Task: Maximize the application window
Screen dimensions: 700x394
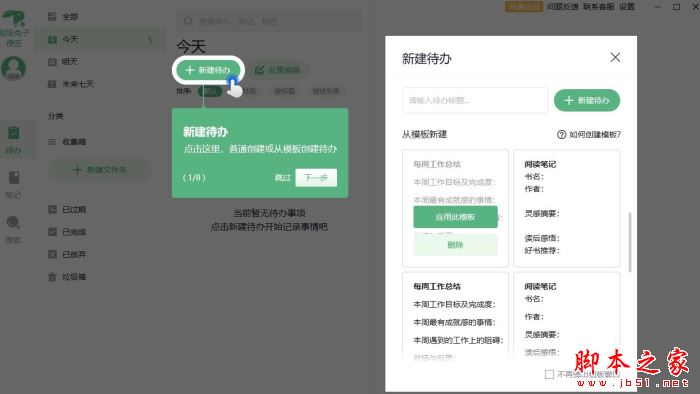Action: (677, 6)
